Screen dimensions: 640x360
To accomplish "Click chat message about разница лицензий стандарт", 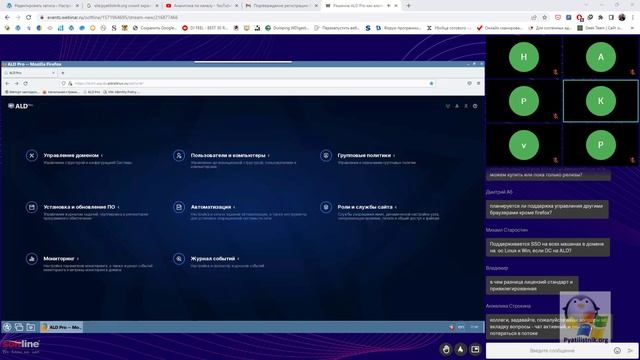I will tap(532, 285).
